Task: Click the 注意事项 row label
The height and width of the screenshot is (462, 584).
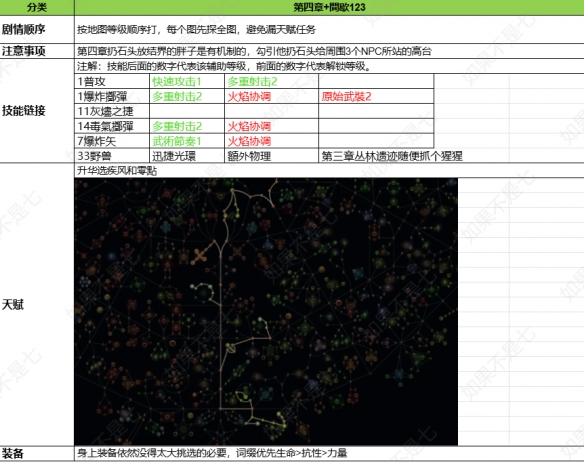Action: pos(37,51)
